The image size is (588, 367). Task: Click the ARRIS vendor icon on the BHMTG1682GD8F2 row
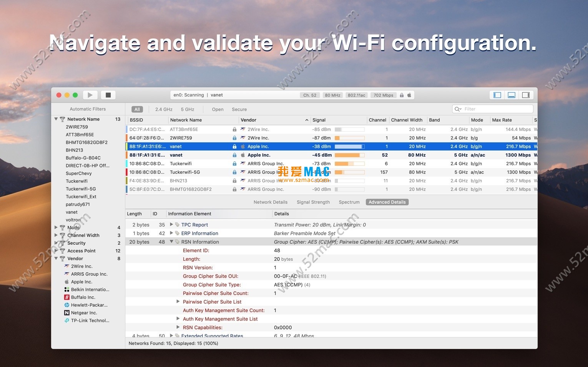click(x=243, y=189)
